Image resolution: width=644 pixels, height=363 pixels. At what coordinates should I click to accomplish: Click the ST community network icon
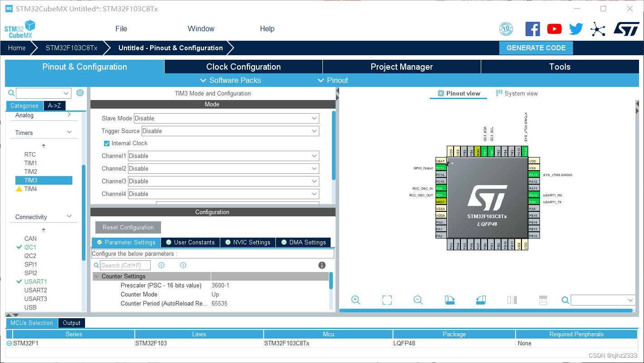coord(598,29)
